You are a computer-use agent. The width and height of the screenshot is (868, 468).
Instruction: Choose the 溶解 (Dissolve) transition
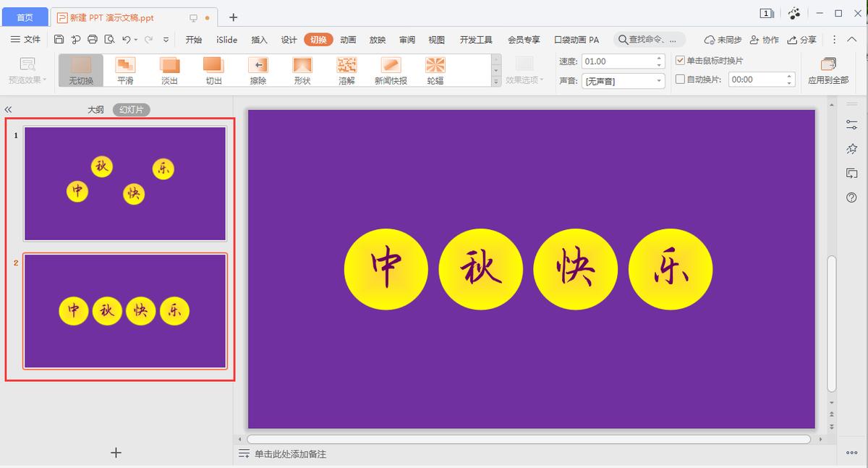(x=346, y=70)
